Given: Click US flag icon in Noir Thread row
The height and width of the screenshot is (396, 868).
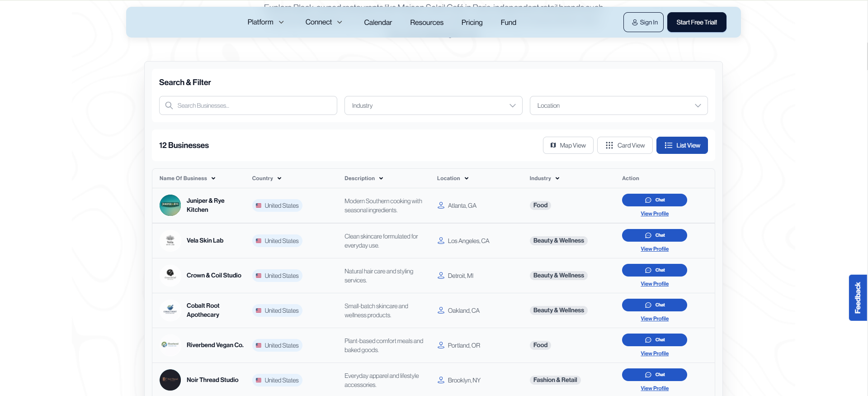Looking at the screenshot, I should (x=259, y=380).
